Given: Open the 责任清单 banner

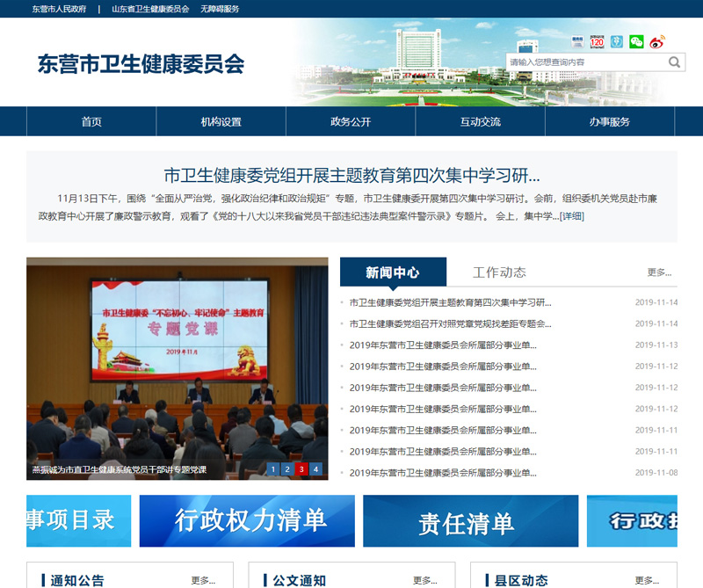Looking at the screenshot, I should pos(471,520).
